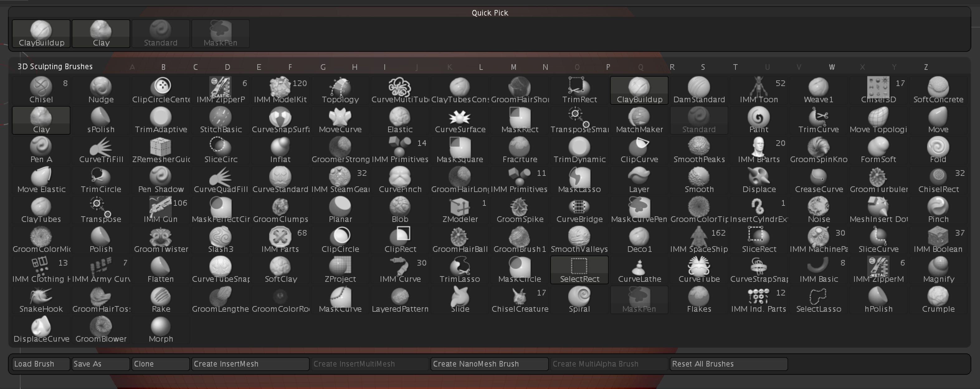
Task: Click Reset All Brushes
Action: 729,364
